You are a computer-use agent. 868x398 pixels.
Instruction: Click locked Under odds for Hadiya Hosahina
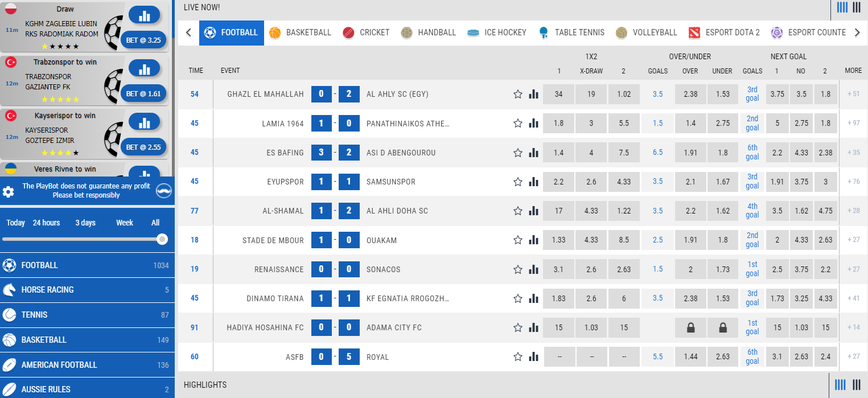[723, 327]
